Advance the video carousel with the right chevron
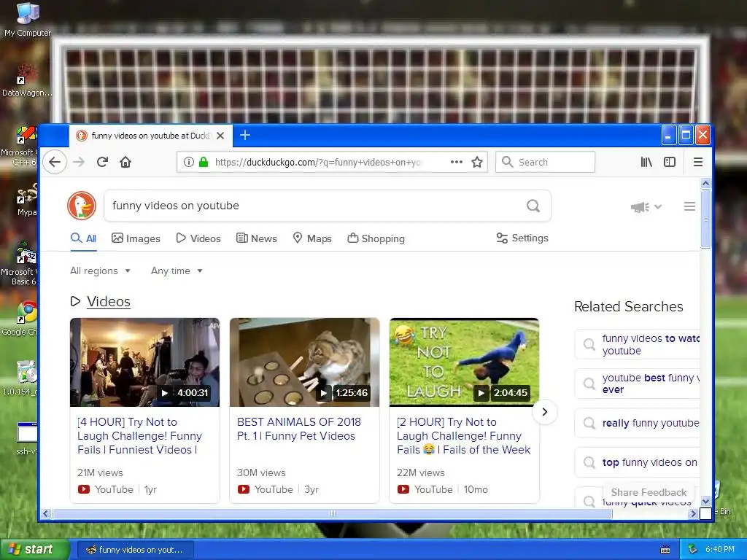 (544, 412)
